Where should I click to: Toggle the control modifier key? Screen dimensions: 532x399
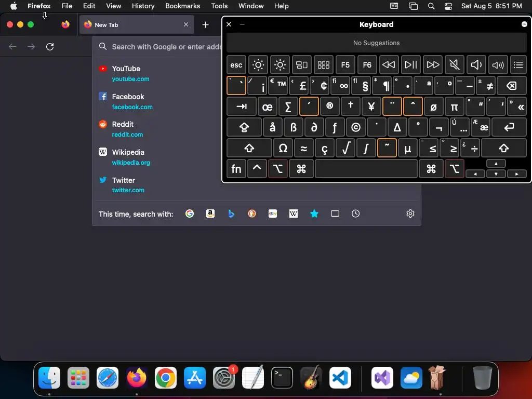257,169
